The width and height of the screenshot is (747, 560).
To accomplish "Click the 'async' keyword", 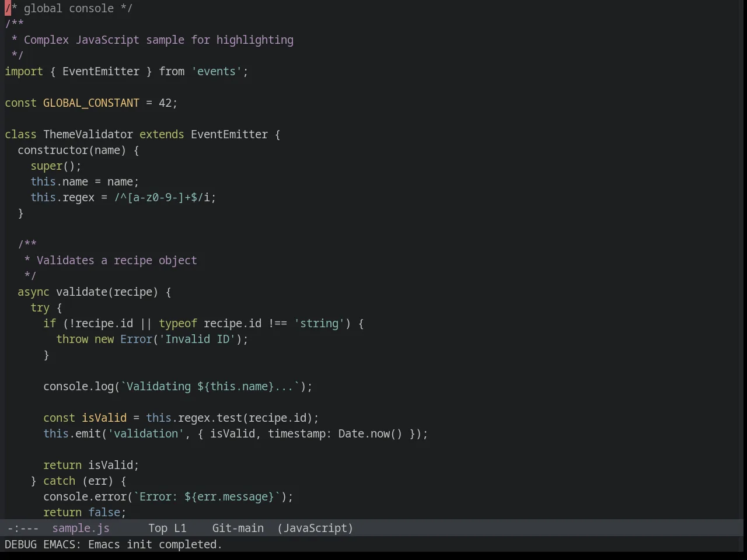I will coord(33,292).
